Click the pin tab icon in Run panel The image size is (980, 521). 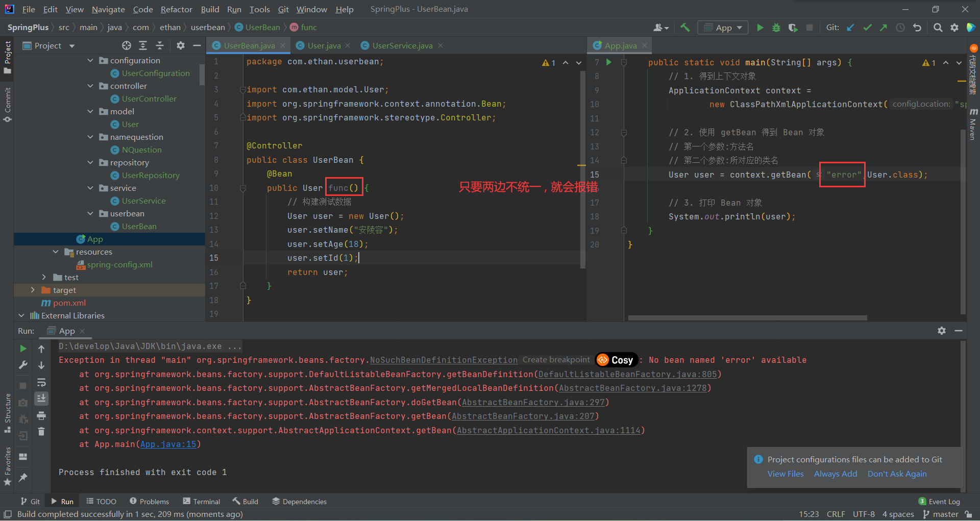[x=23, y=477]
